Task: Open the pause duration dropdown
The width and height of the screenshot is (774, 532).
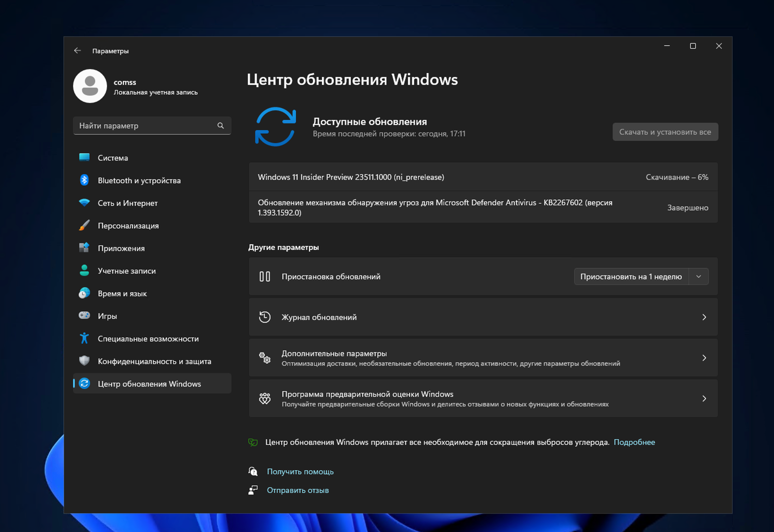Action: coord(699,277)
